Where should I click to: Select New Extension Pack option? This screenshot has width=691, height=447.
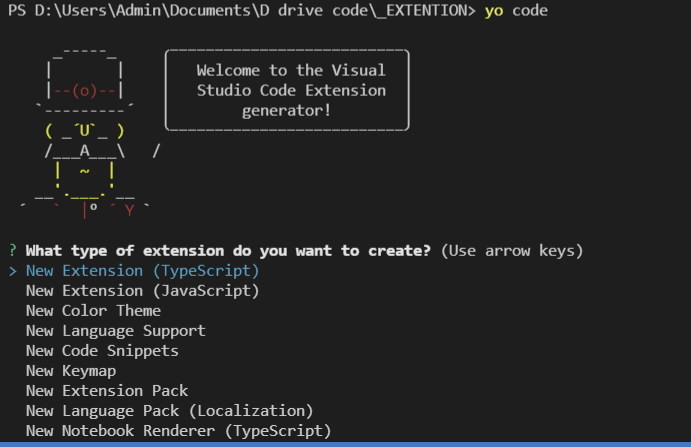(107, 391)
